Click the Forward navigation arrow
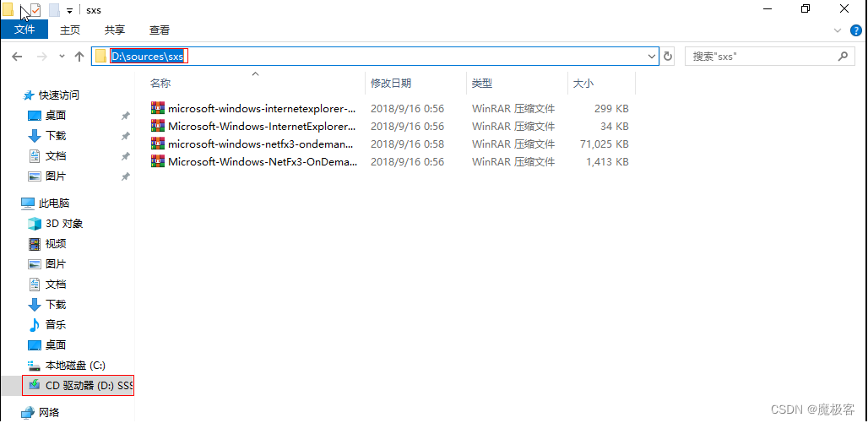Viewport: 868px width, 423px height. pos(42,57)
